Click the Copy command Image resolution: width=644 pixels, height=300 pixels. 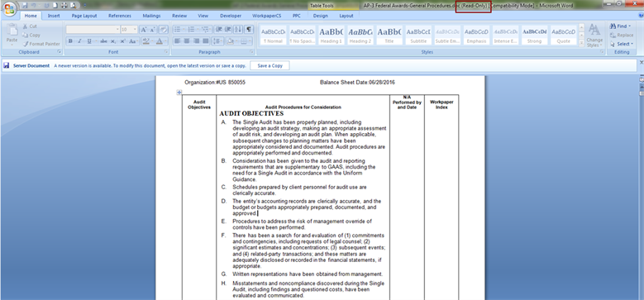click(31, 35)
